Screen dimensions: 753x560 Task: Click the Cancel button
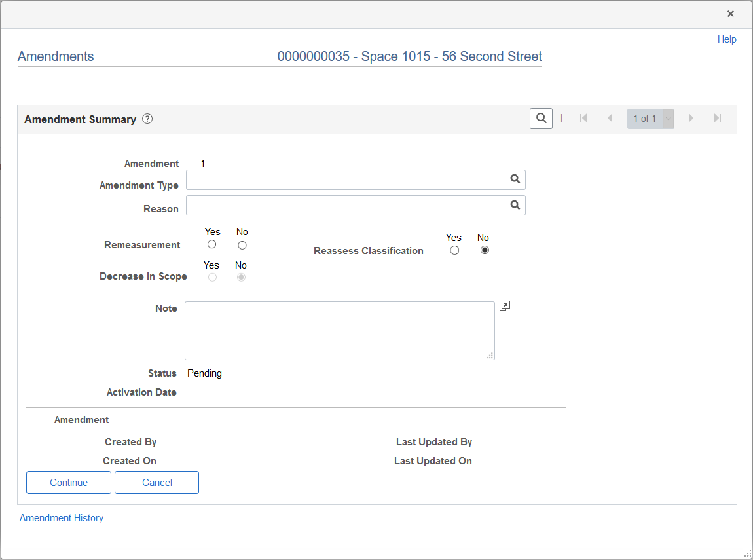click(156, 482)
